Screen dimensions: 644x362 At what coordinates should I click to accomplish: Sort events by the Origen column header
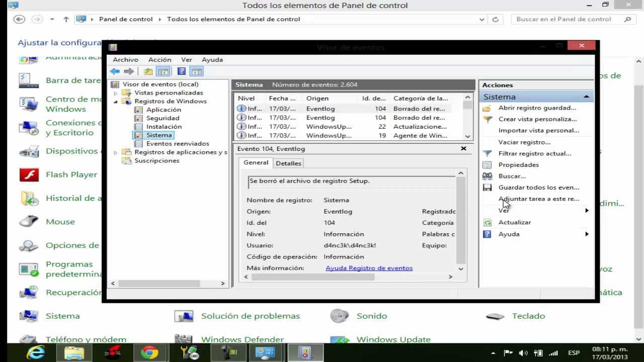(317, 99)
